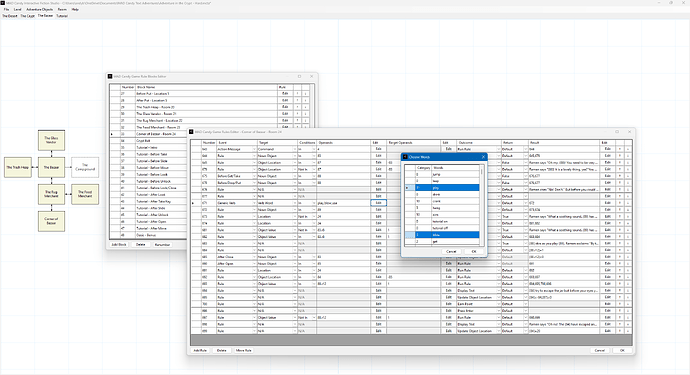This screenshot has height=375, width=690.
Task: Select The Glass Vendor room on map
Action: (51, 140)
